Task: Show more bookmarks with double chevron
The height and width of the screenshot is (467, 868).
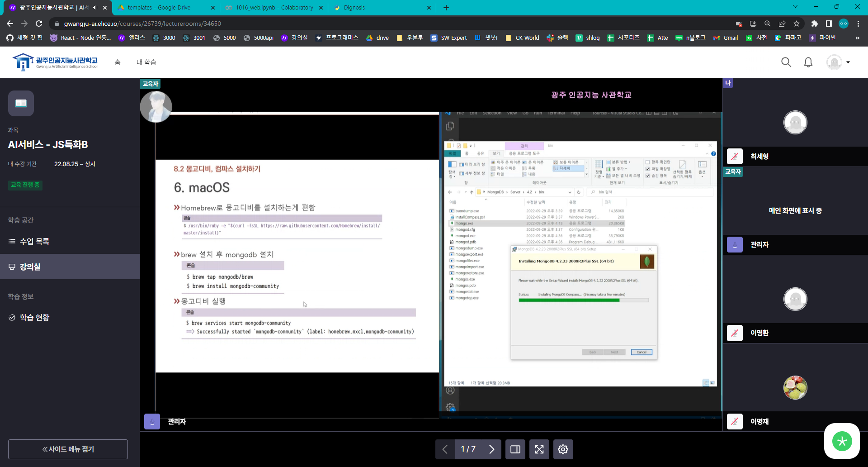Action: tap(858, 38)
